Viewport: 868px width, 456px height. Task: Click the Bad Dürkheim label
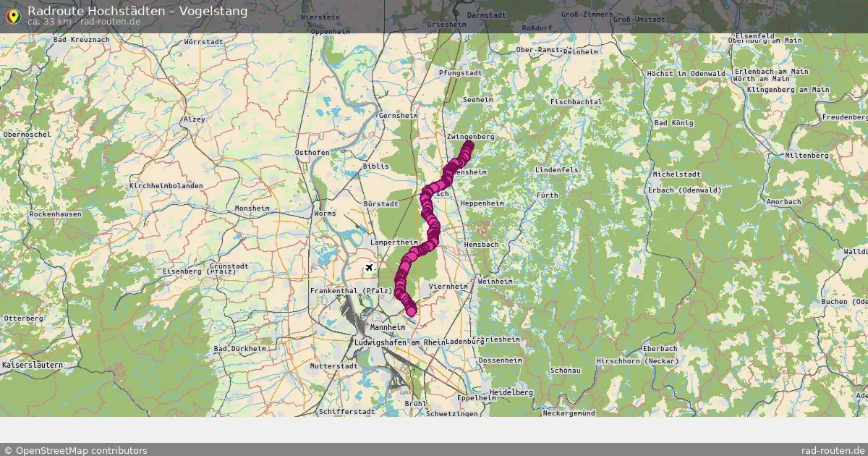tap(240, 349)
